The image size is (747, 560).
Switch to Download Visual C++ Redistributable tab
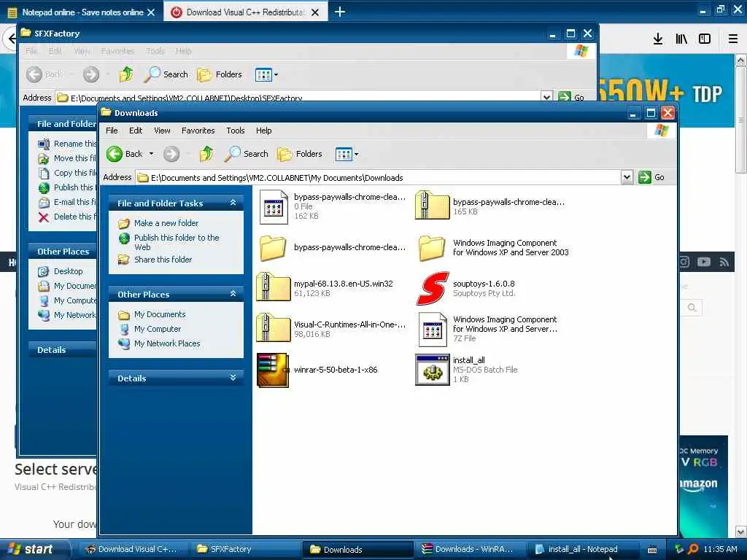coord(246,12)
